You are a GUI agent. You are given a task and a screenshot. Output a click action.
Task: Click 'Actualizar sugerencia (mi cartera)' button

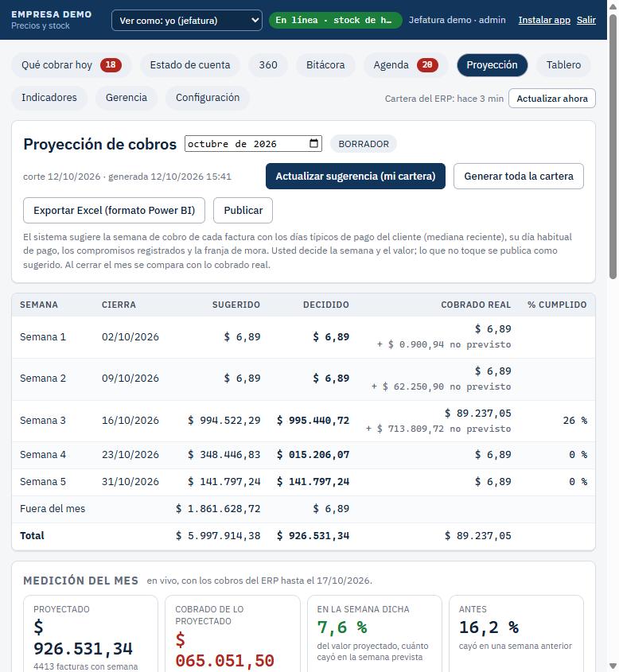click(356, 176)
